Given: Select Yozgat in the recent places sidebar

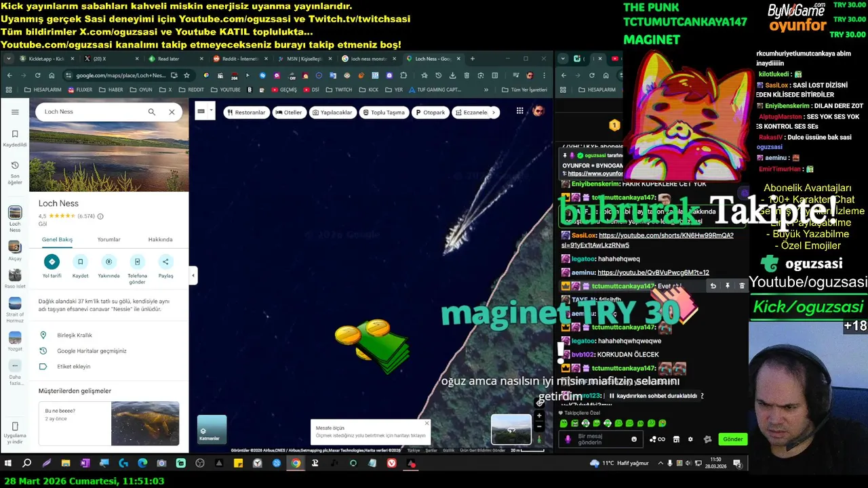Looking at the screenshot, I should 15,340.
